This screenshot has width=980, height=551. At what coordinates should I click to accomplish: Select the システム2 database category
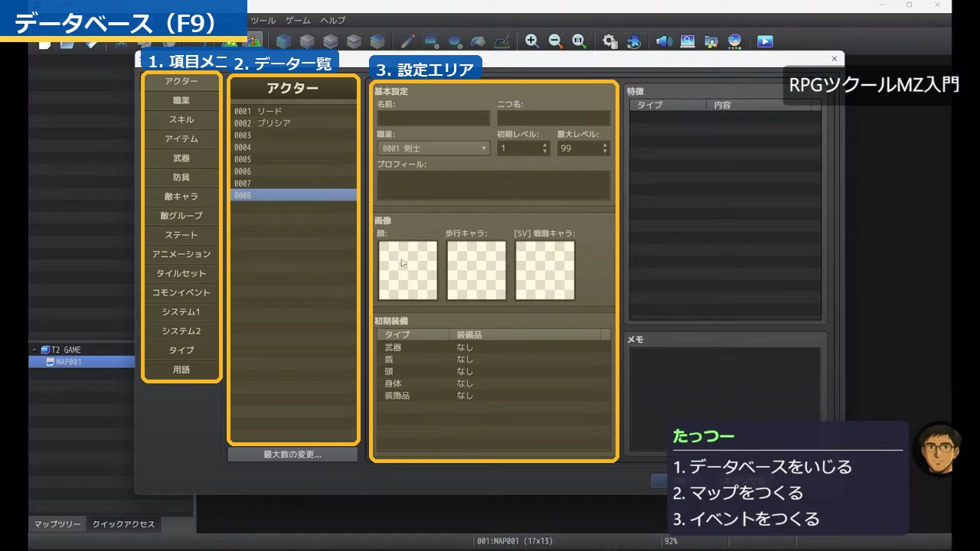pos(181,331)
